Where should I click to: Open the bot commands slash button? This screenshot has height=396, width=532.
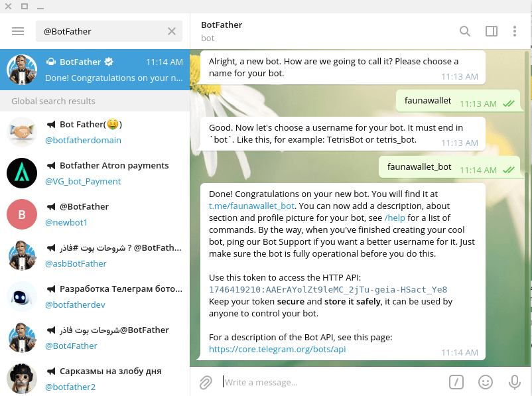[456, 382]
